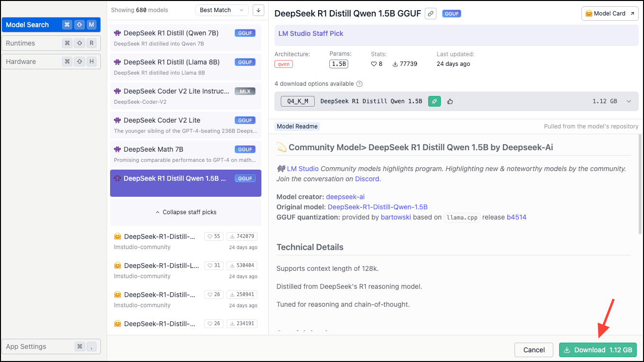Open the Model Search tab

coord(51,25)
